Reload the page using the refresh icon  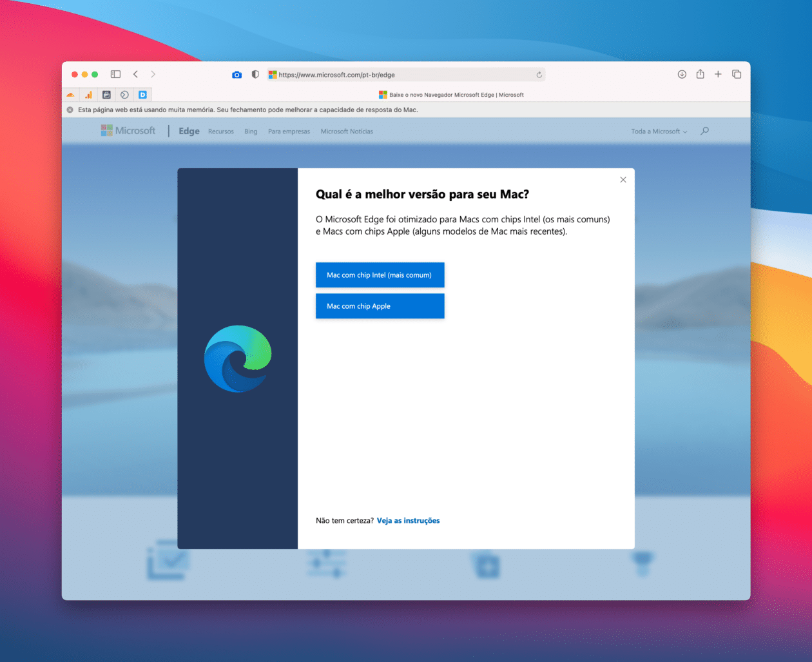(539, 74)
